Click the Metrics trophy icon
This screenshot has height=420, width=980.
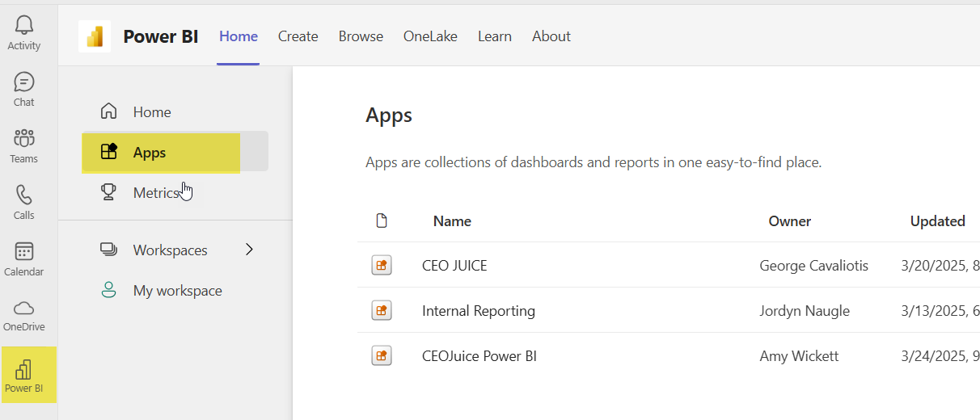point(108,192)
